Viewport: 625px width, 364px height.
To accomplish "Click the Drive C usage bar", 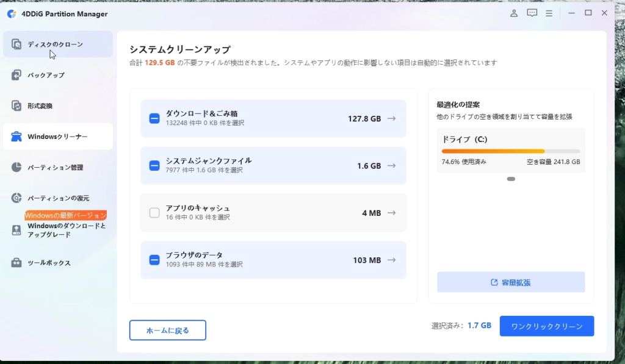I will click(510, 151).
